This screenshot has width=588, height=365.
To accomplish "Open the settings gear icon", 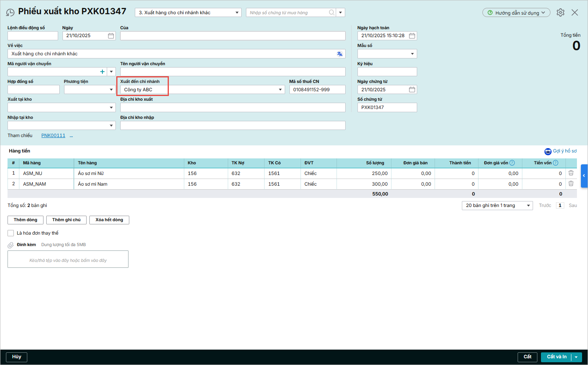I will pos(560,13).
